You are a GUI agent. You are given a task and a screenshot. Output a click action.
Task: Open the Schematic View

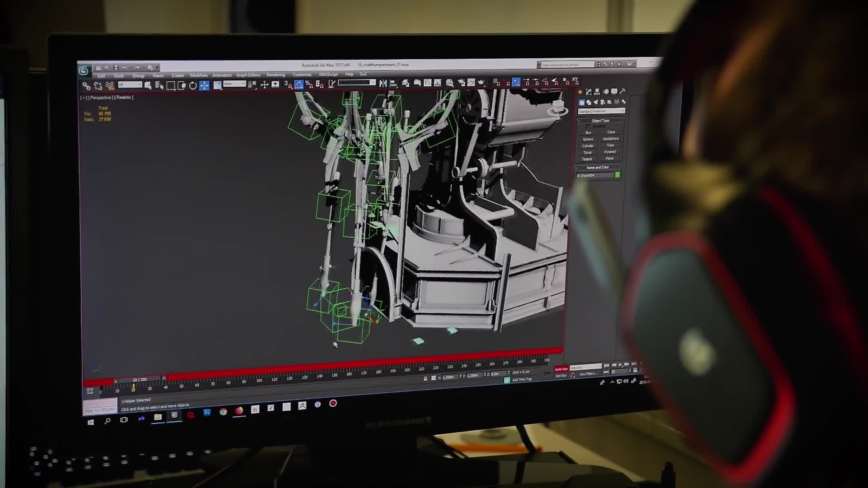coord(437,83)
